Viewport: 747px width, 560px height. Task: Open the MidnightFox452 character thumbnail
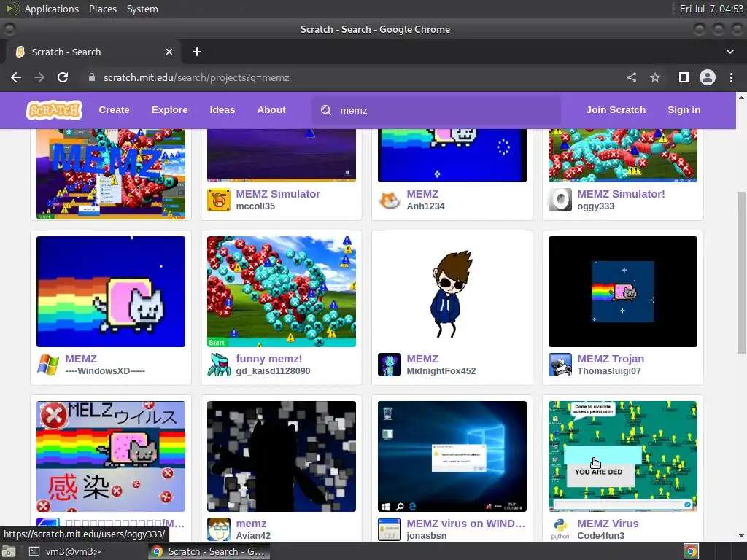tap(452, 292)
